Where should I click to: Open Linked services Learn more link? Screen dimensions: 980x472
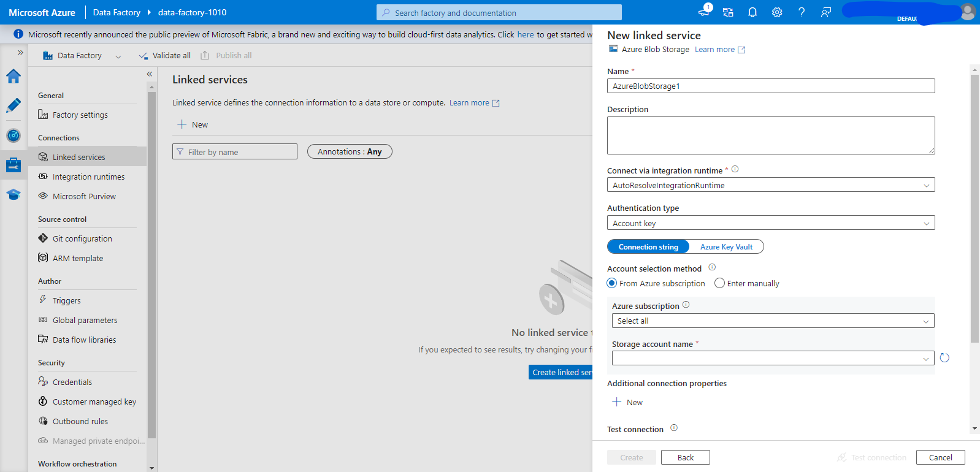475,103
